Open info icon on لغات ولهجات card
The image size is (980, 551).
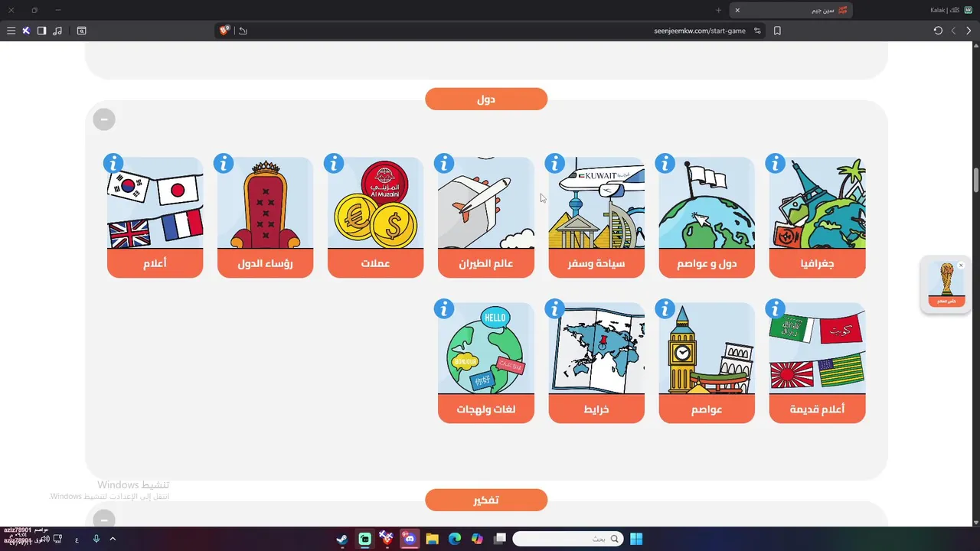pos(444,308)
